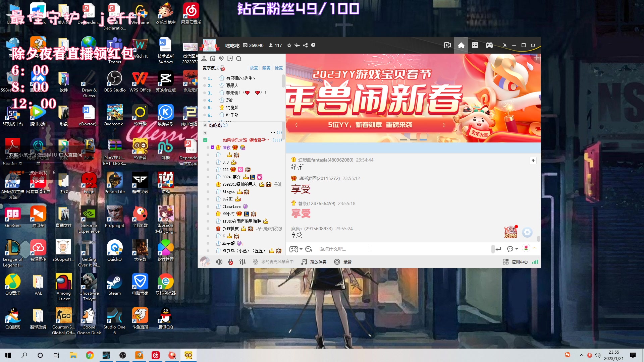Open the member list person icon
The image size is (644, 362).
(204, 58)
